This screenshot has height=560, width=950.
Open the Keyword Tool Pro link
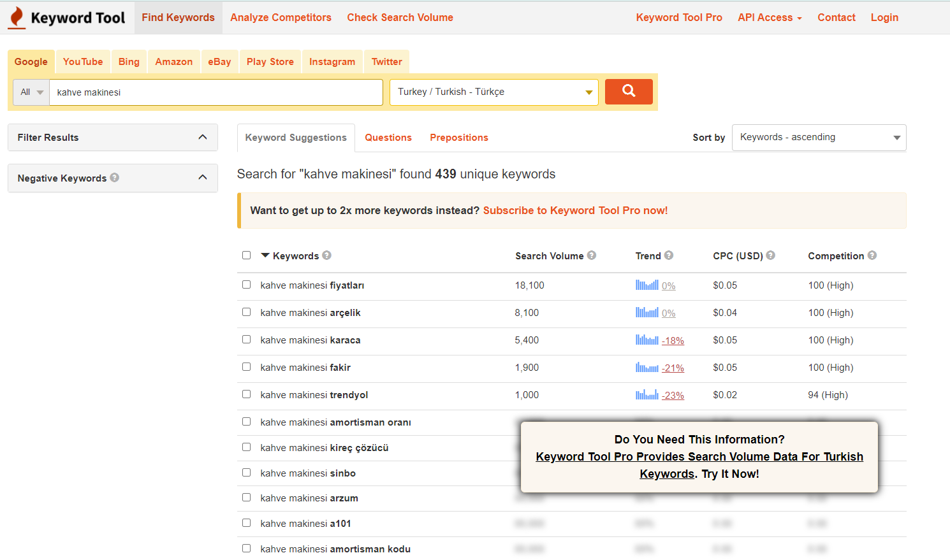(x=679, y=17)
